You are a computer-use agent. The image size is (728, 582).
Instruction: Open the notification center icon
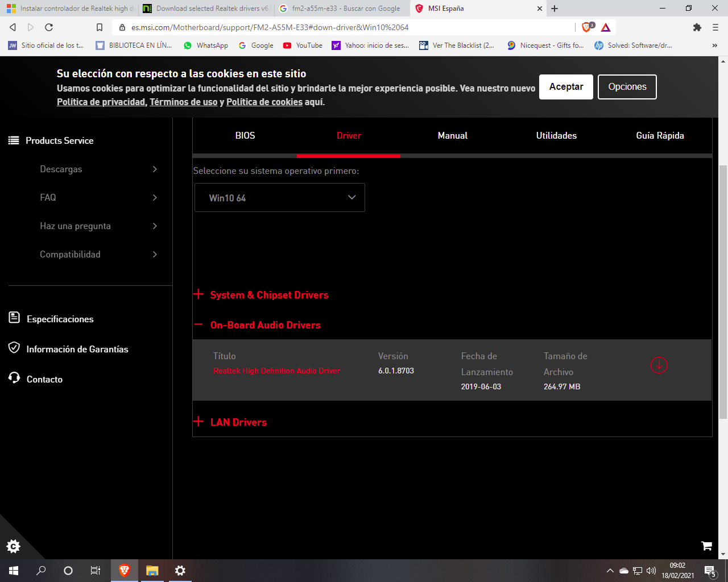[x=710, y=571]
